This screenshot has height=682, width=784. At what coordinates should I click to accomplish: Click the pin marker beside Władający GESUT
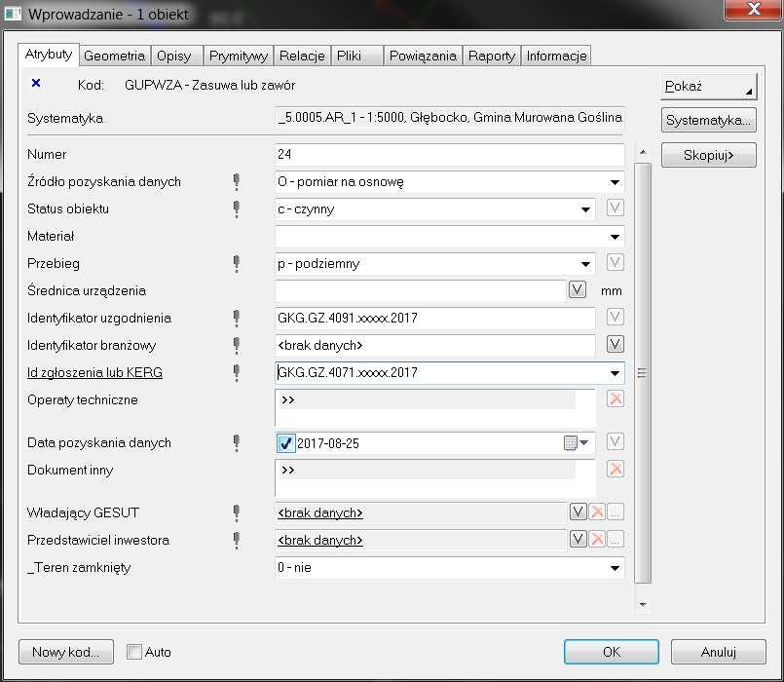tap(237, 512)
